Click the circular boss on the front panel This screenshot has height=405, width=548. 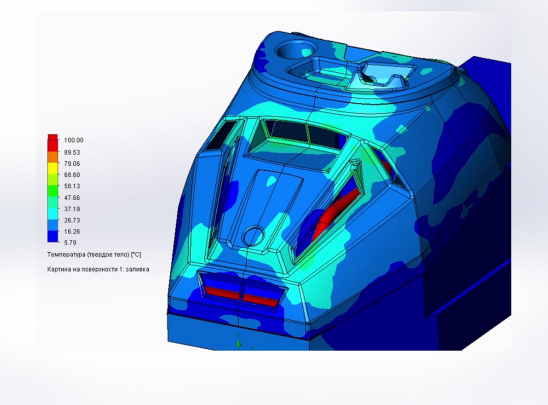(254, 236)
